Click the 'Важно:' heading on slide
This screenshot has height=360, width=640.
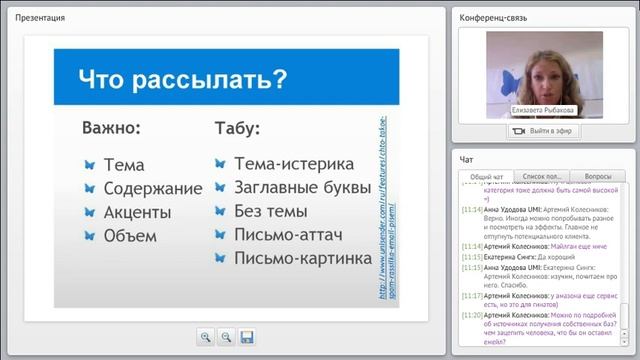[x=111, y=128]
